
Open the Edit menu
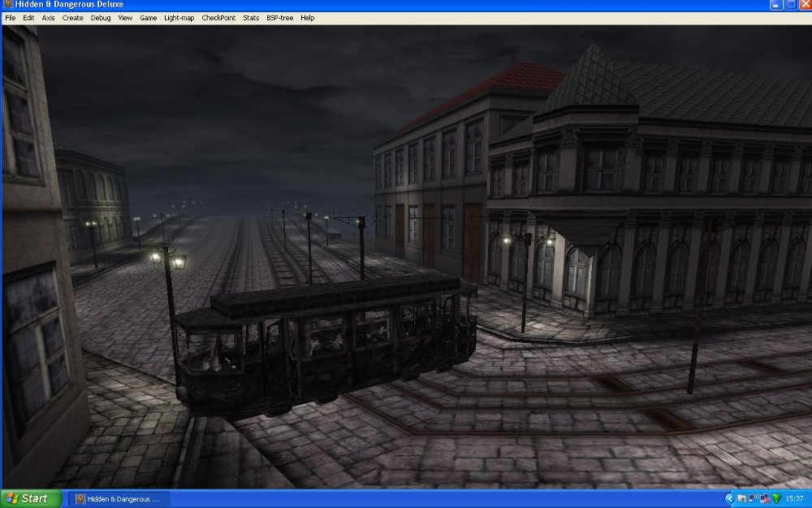(28, 18)
